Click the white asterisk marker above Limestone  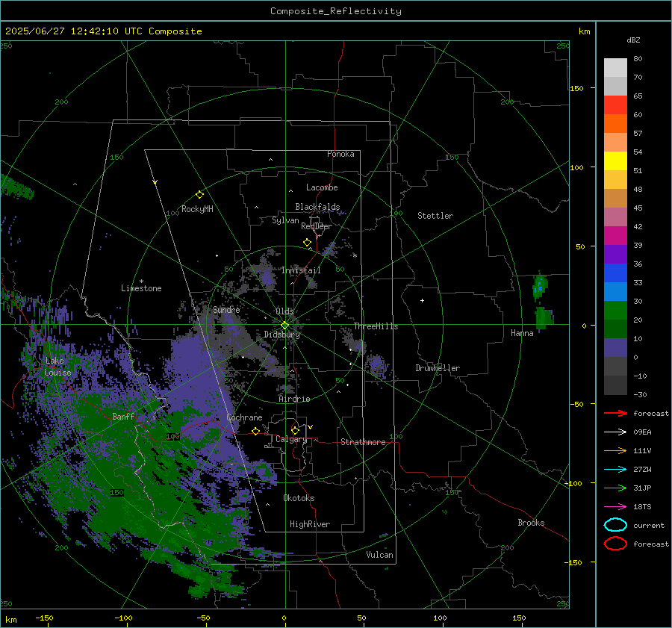pyautogui.click(x=141, y=282)
